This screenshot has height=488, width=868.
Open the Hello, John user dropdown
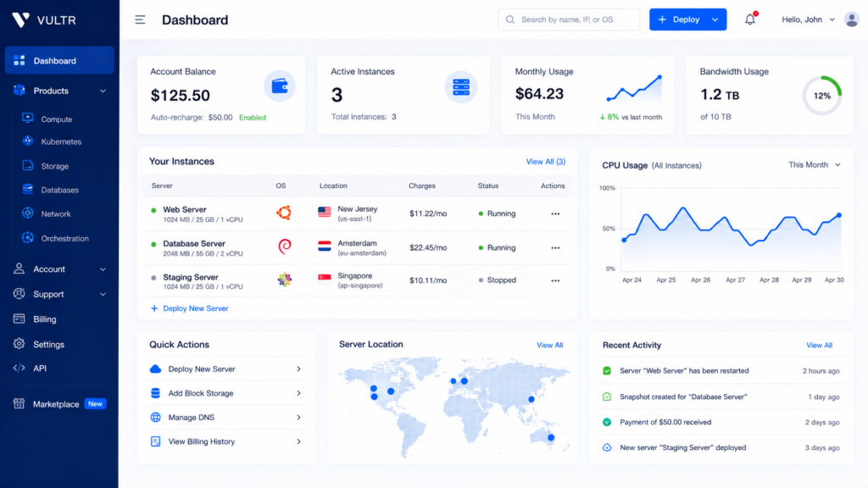tap(808, 19)
